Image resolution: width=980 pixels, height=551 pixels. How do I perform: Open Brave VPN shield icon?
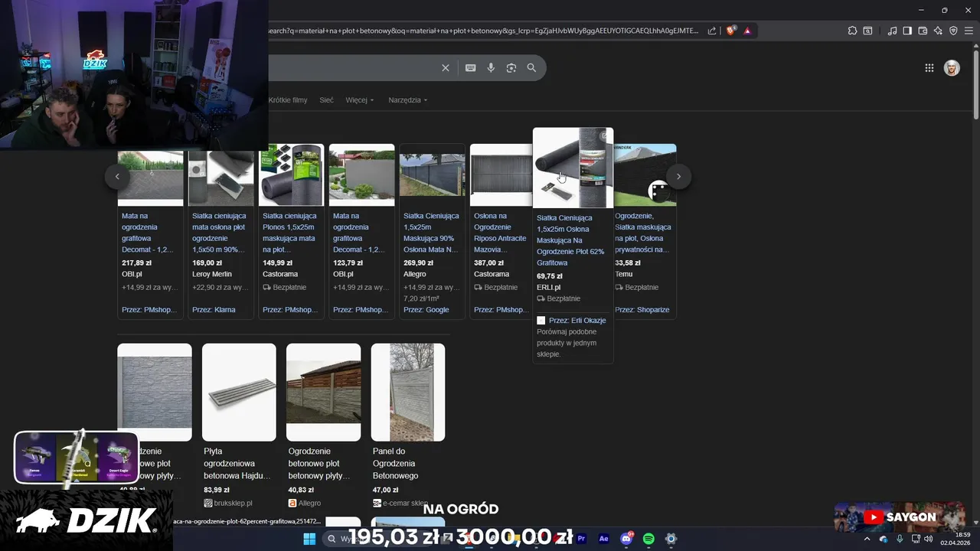pos(953,31)
